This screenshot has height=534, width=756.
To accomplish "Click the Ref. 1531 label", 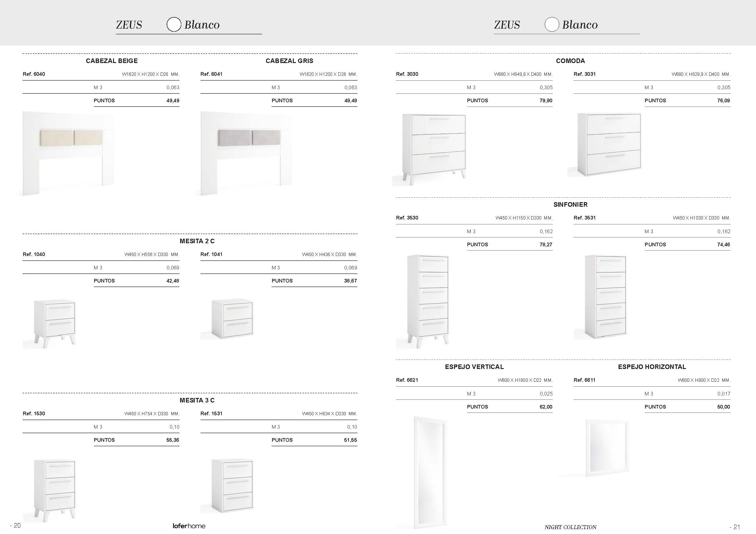I will point(211,413).
